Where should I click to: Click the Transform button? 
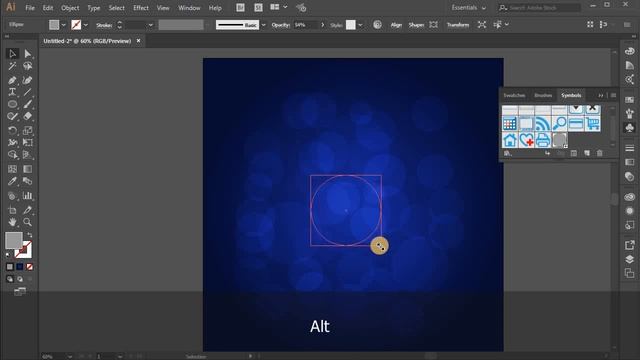pyautogui.click(x=458, y=25)
